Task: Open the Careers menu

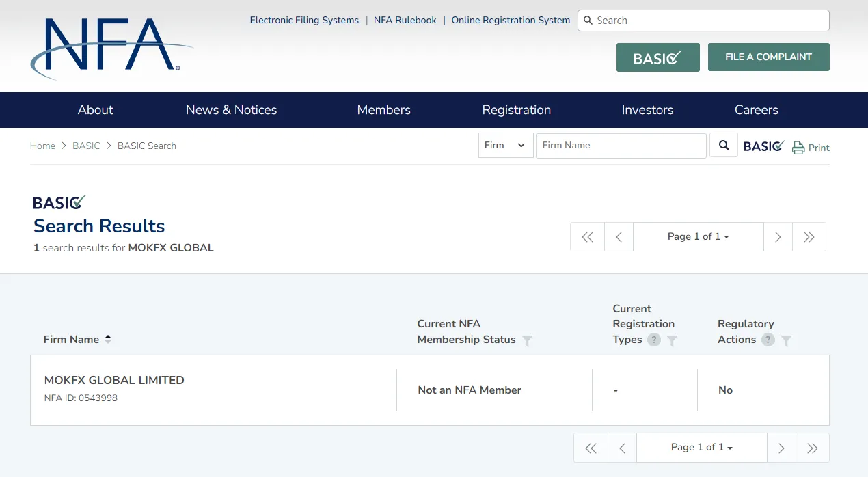Action: pyautogui.click(x=757, y=110)
